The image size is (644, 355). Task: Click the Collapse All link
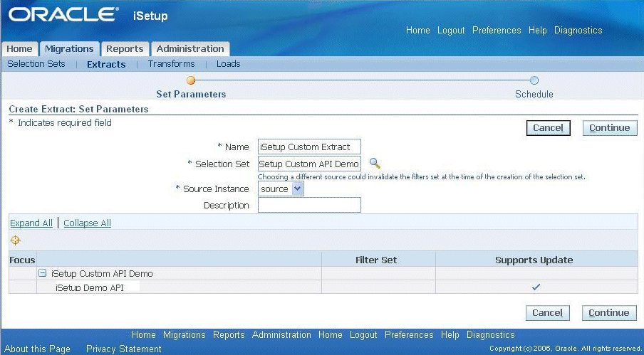click(87, 223)
